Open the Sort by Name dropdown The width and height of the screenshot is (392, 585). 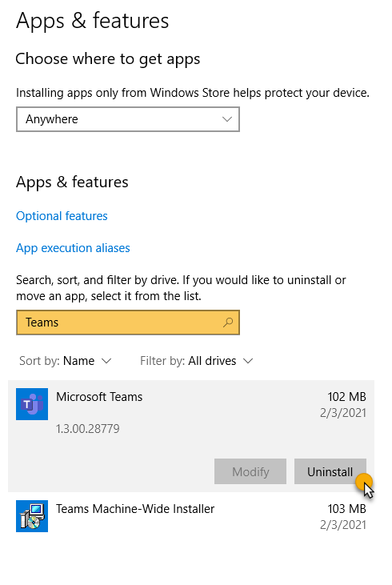[66, 361]
